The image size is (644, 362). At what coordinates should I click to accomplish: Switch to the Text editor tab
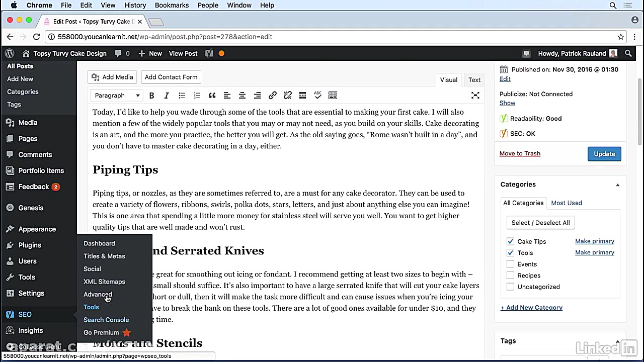[x=474, y=80]
